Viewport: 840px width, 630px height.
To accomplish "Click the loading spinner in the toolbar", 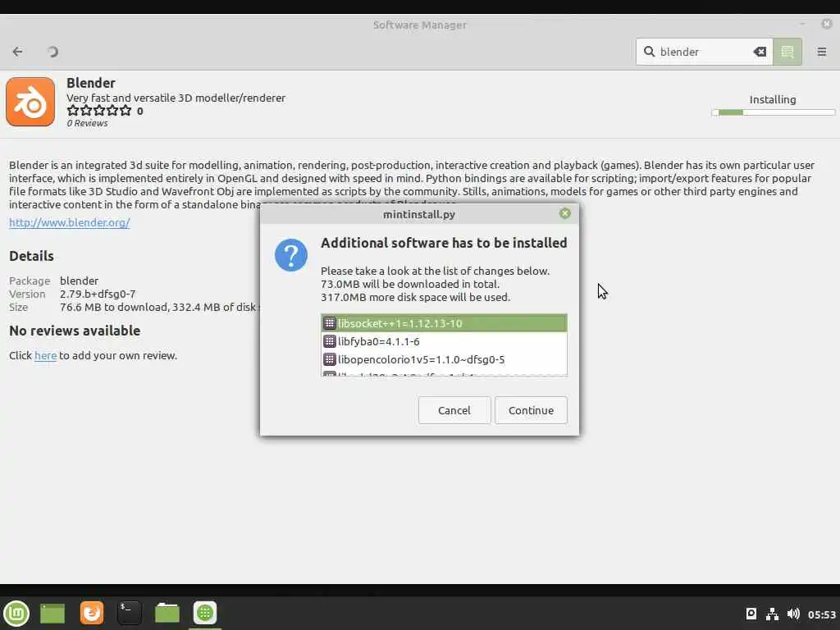I will [x=52, y=52].
